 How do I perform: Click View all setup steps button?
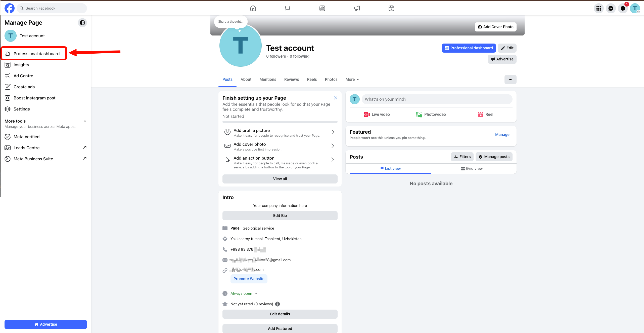coord(280,179)
